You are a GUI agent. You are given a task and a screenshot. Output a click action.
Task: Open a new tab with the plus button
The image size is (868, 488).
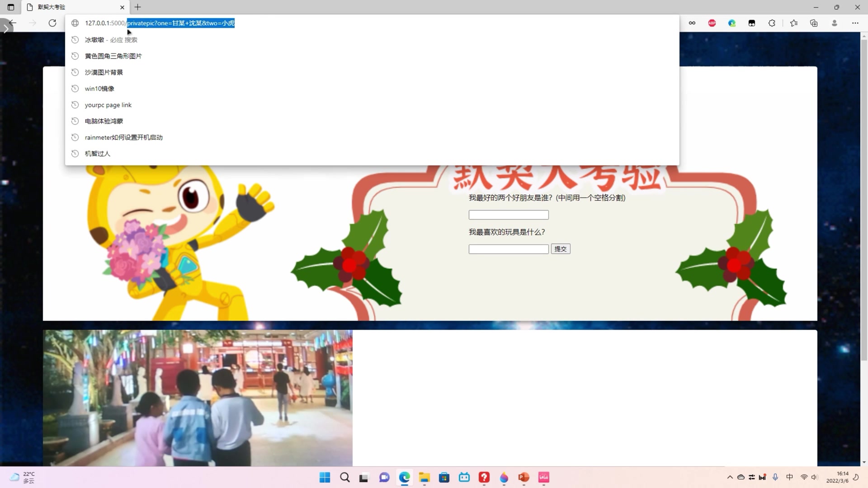138,7
